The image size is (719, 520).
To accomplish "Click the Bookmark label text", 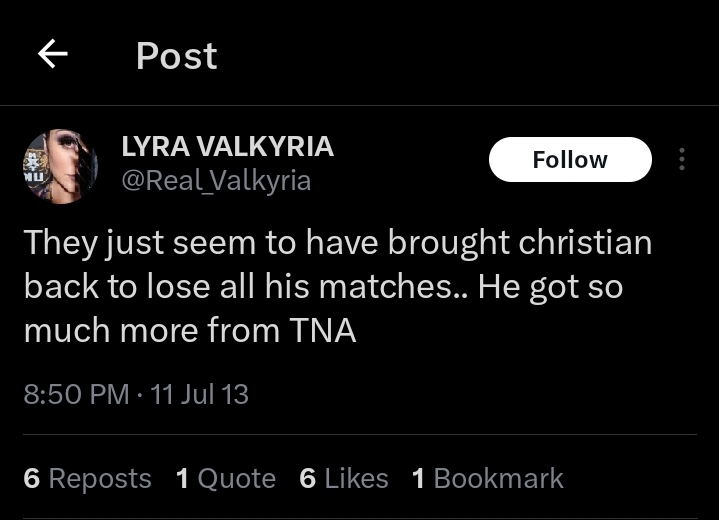I will click(498, 478).
